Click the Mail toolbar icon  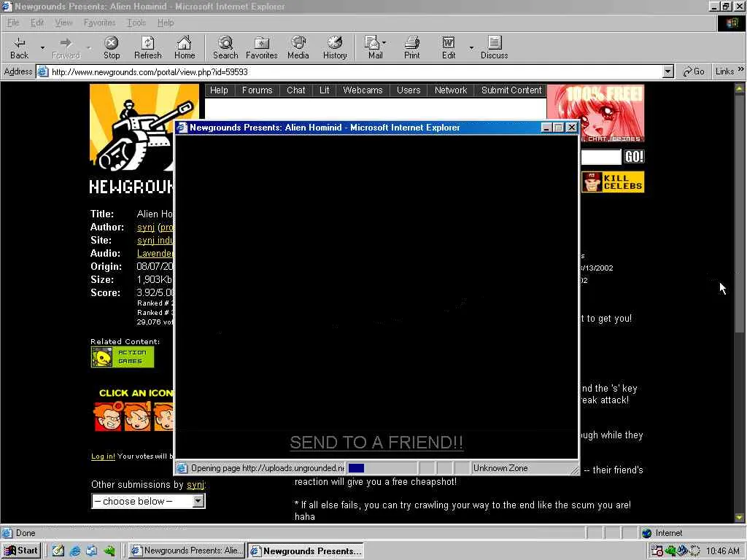coord(375,47)
